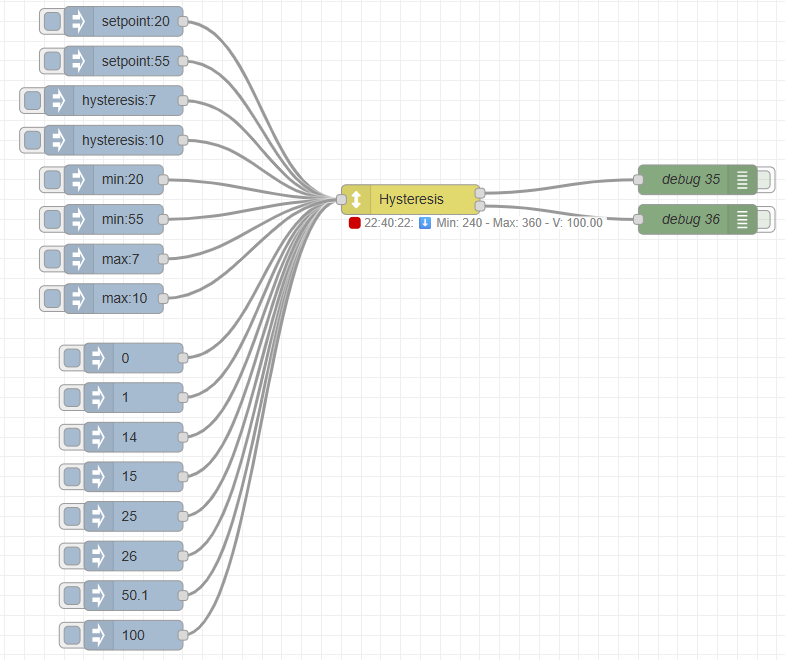Click the debug 36 input port
Viewport: 785px width, 660px height.
[x=638, y=219]
